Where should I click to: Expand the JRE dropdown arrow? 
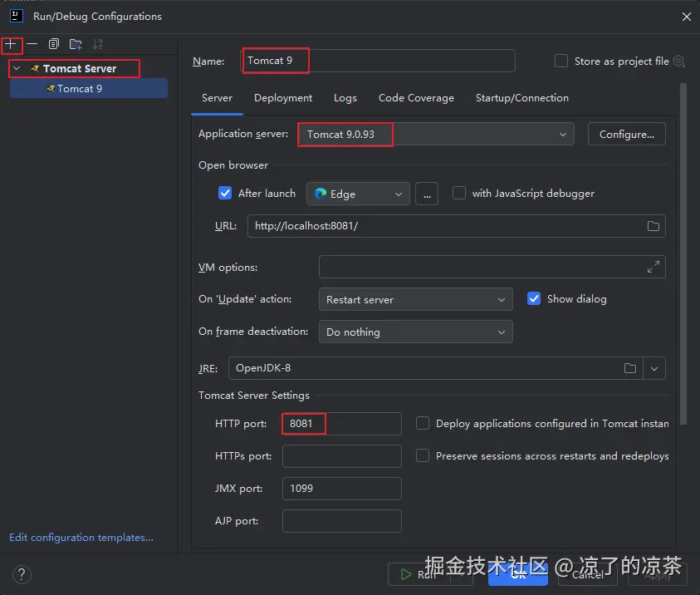coord(654,368)
